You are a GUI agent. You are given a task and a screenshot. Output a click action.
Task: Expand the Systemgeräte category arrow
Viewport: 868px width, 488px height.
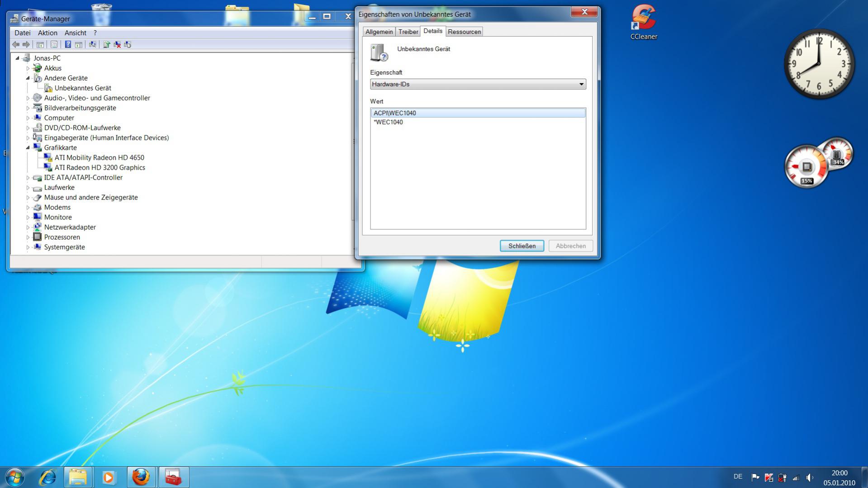[x=28, y=247]
